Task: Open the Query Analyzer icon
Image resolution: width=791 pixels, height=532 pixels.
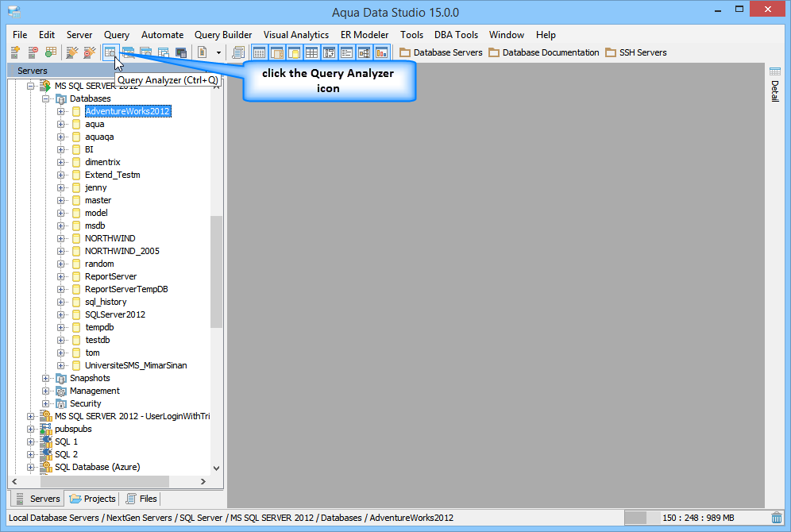Action: click(110, 52)
